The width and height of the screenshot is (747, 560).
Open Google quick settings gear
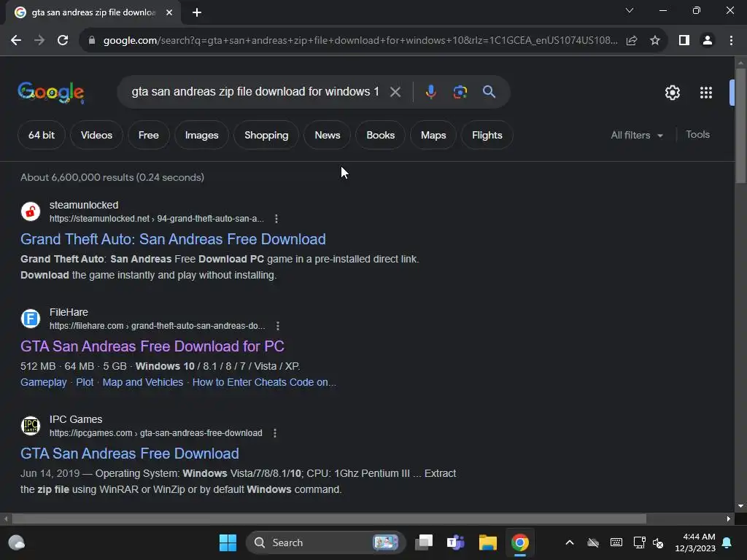click(672, 93)
